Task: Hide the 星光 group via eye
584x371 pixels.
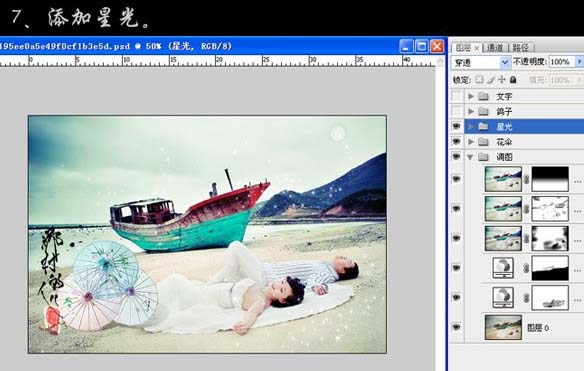Action: (457, 126)
